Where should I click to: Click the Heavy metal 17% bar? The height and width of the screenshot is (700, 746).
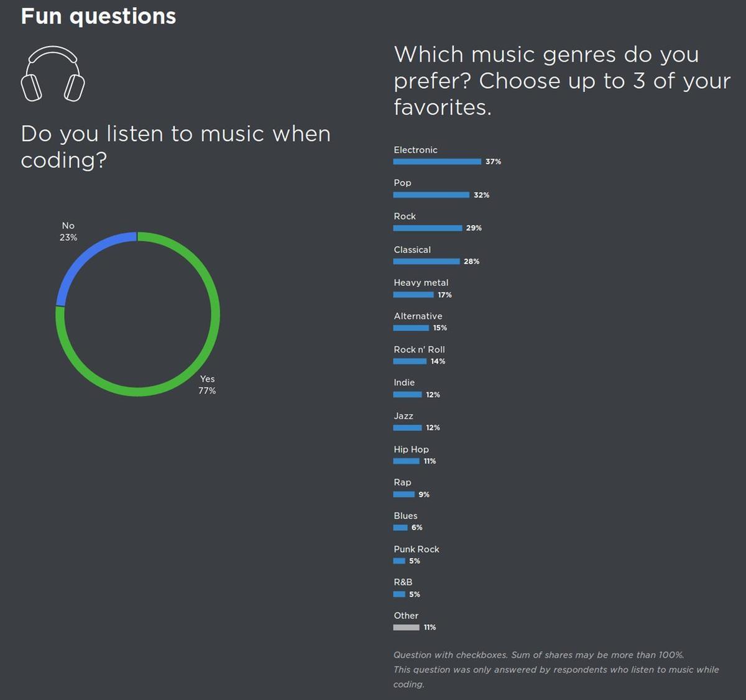click(413, 295)
